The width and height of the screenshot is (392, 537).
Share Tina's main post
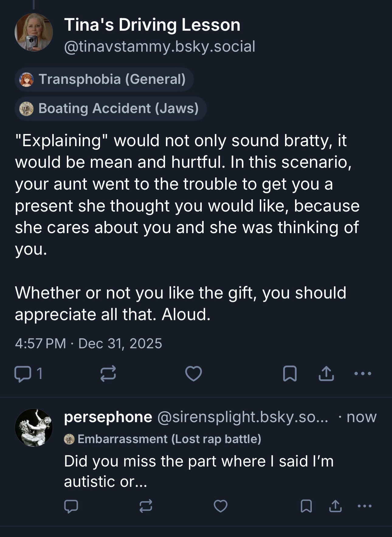[326, 373]
